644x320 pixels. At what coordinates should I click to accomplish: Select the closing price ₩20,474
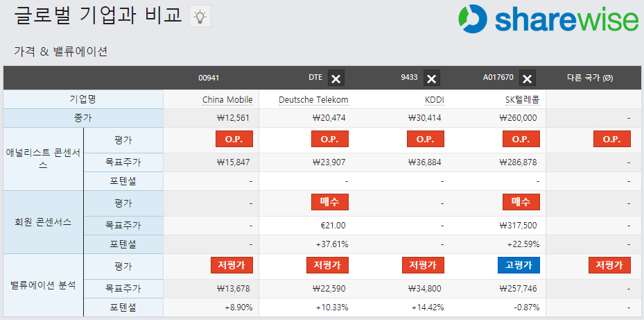[329, 118]
